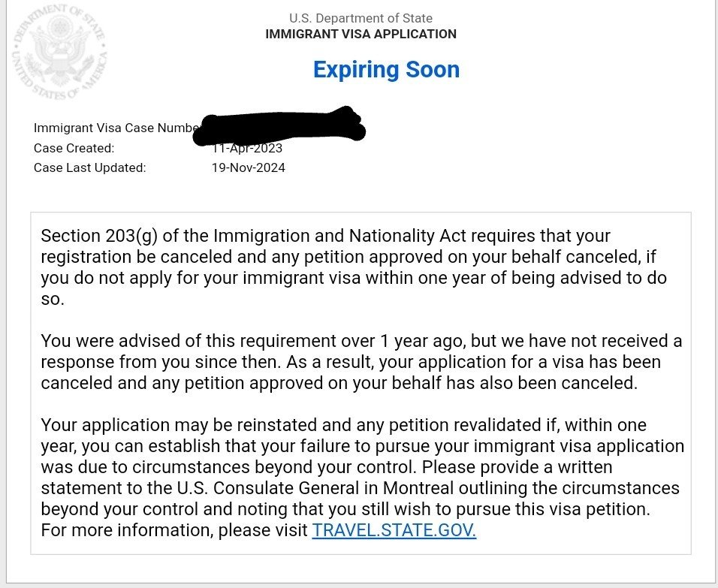718x588 pixels.
Task: Open the TRAVEL.STATE.GOV link
Action: click(x=394, y=530)
